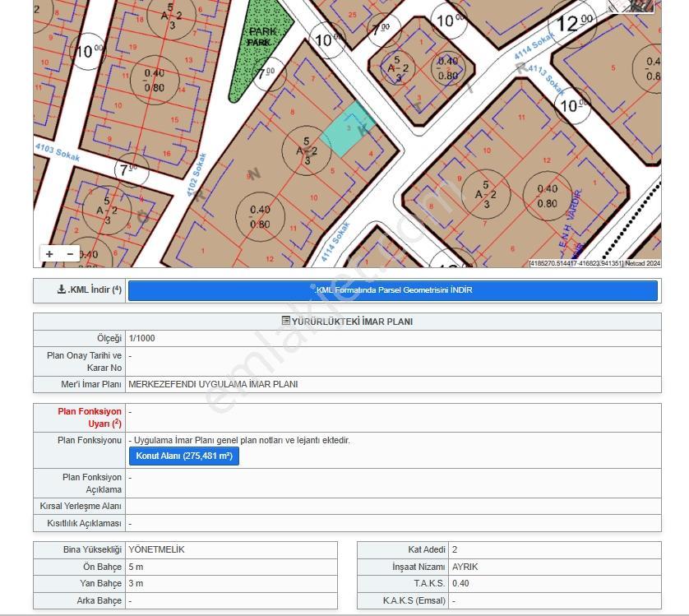Click the 4103 Sokak street label on map
Viewport: 689px width, 616px height.
58,152
